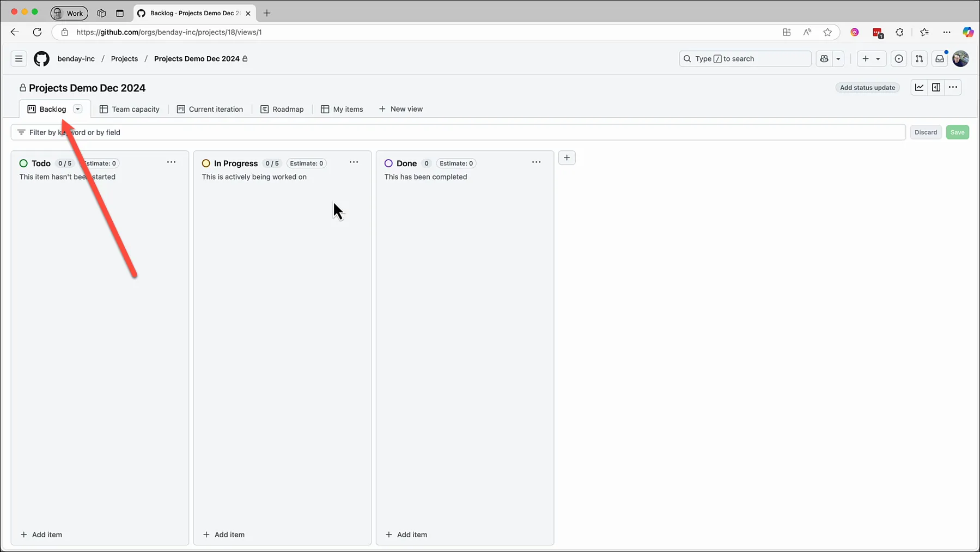Viewport: 980px width, 552px height.
Task: Open the Done column options menu
Action: tap(536, 162)
